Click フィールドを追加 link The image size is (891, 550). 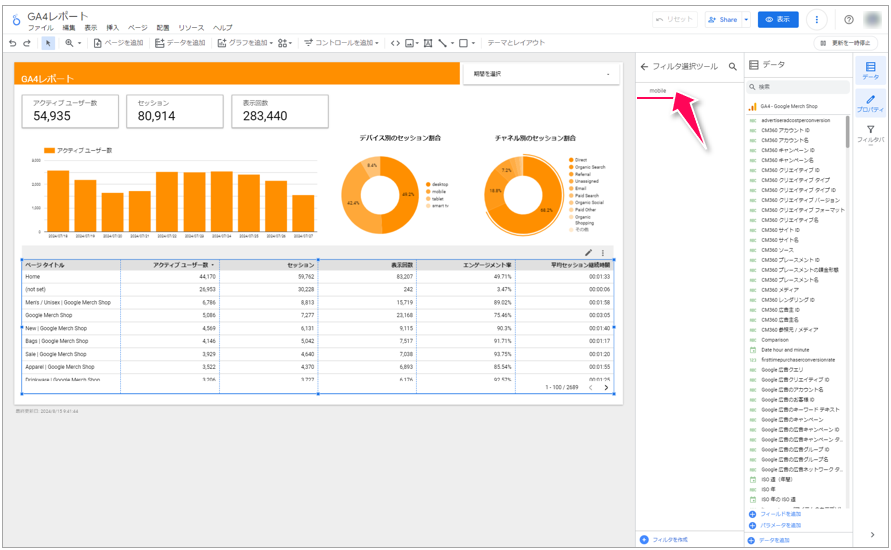point(775,514)
